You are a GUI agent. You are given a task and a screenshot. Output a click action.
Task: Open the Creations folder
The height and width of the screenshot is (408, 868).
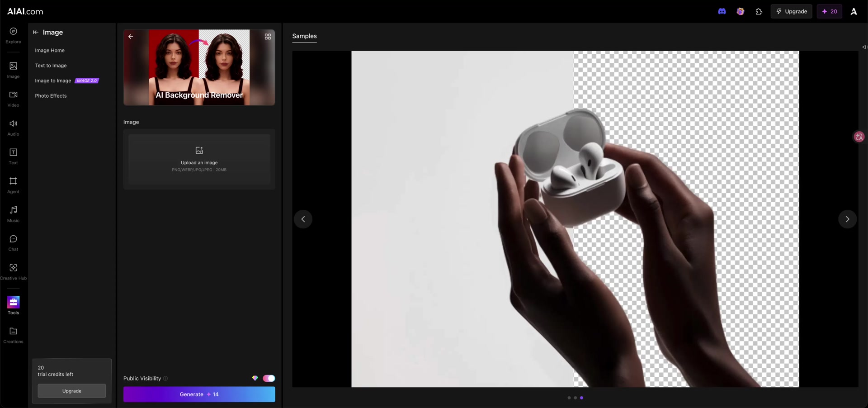click(13, 335)
